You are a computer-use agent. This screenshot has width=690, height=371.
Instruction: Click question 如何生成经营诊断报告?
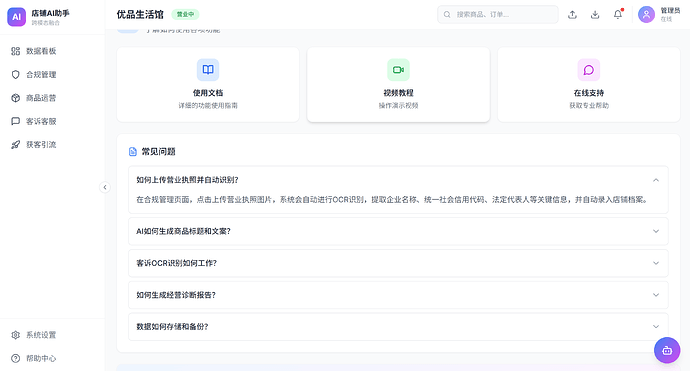(x=176, y=295)
